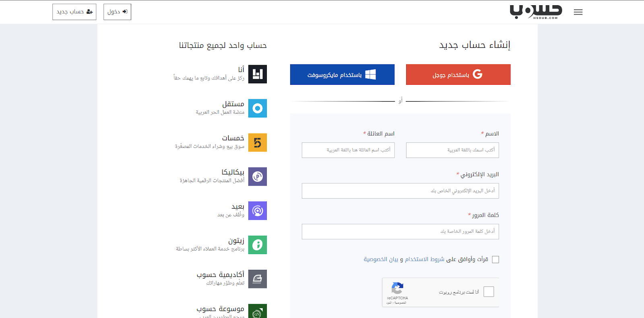Open the hamburger menu icon
Viewport: 644px width, 318px height.
point(578,12)
